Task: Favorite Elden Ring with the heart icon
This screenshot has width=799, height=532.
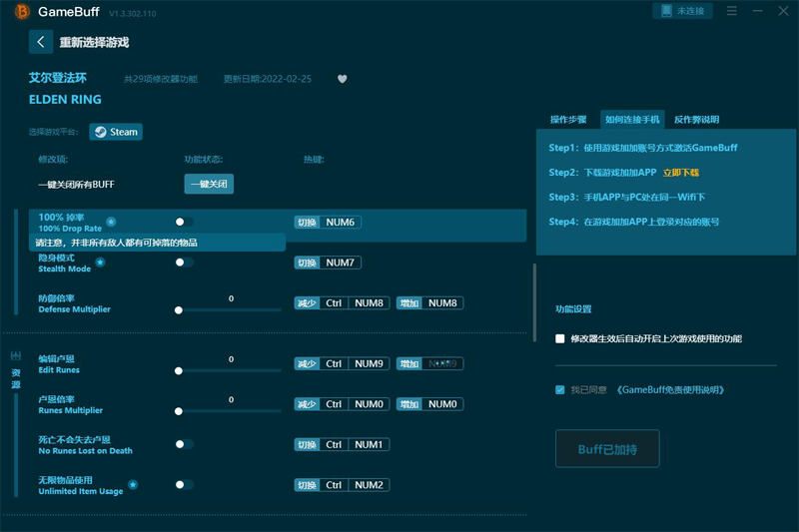Action: point(343,79)
